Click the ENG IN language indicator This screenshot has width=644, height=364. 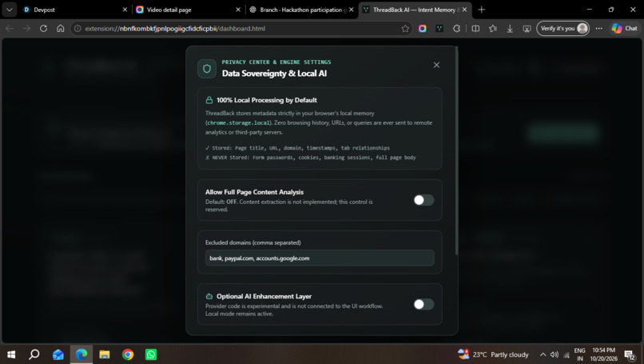[579, 354]
